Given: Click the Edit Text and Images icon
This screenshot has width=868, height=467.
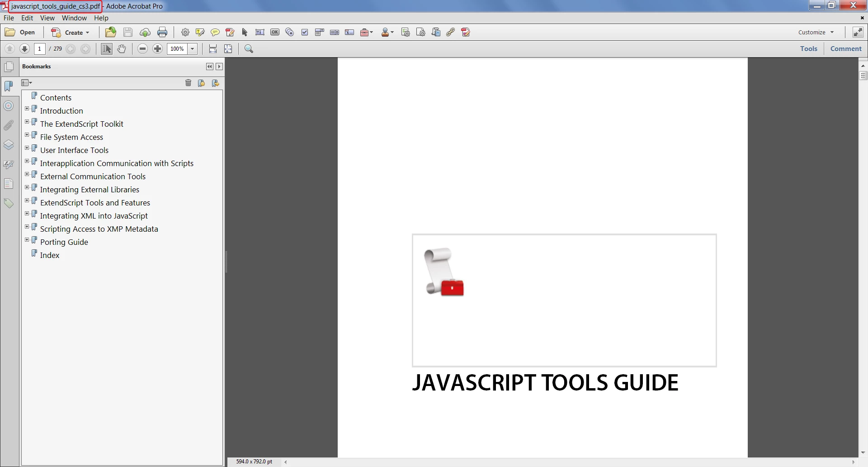Looking at the screenshot, I should pos(230,32).
